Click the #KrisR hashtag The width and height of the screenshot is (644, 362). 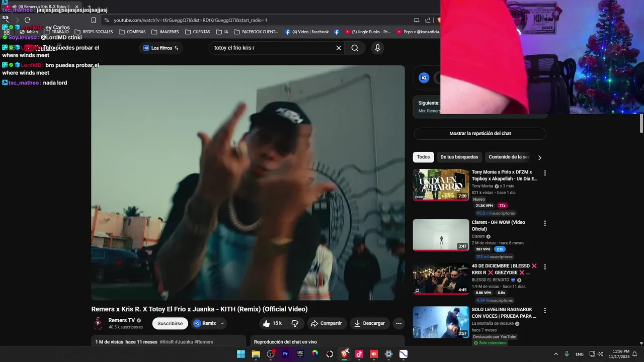pyautogui.click(x=166, y=342)
